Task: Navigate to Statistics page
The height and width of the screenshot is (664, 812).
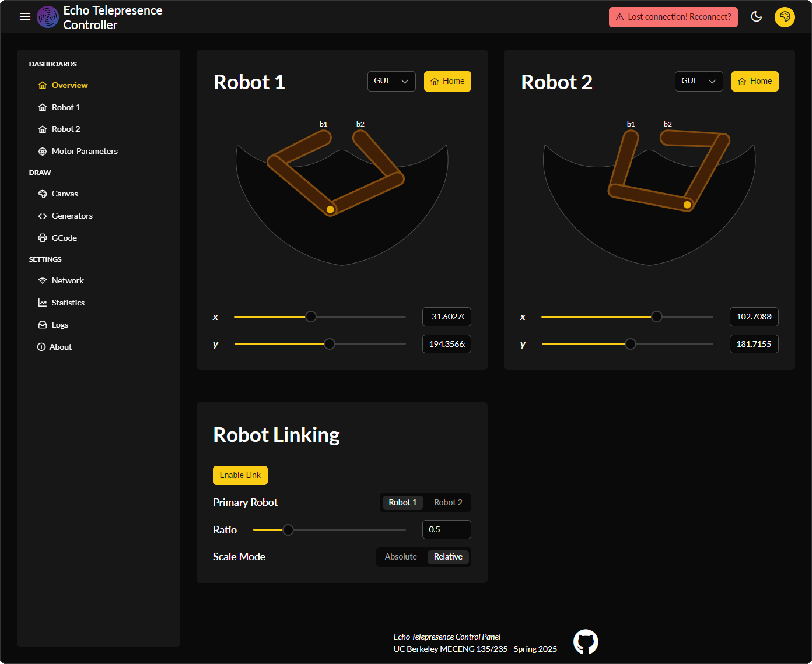Action: [68, 303]
